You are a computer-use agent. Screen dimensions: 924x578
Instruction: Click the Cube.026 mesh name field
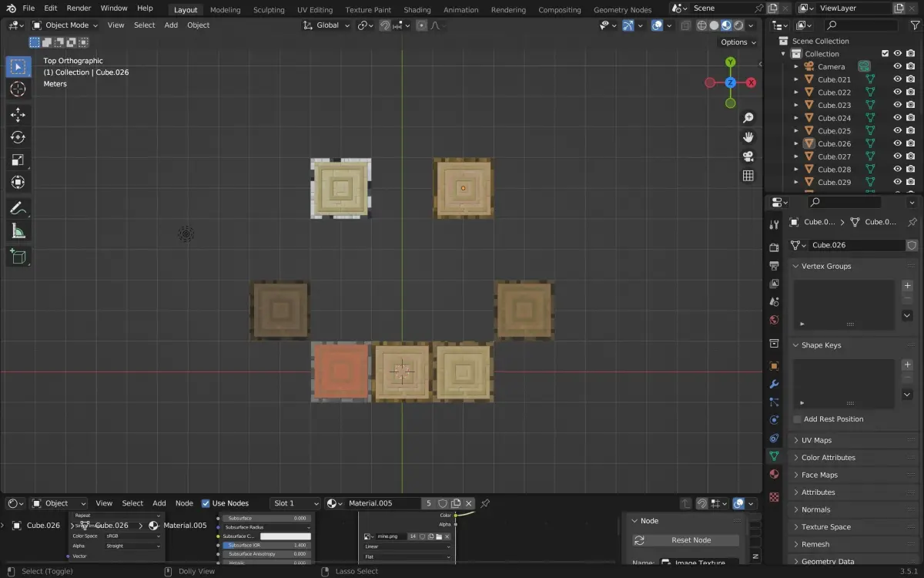(857, 245)
